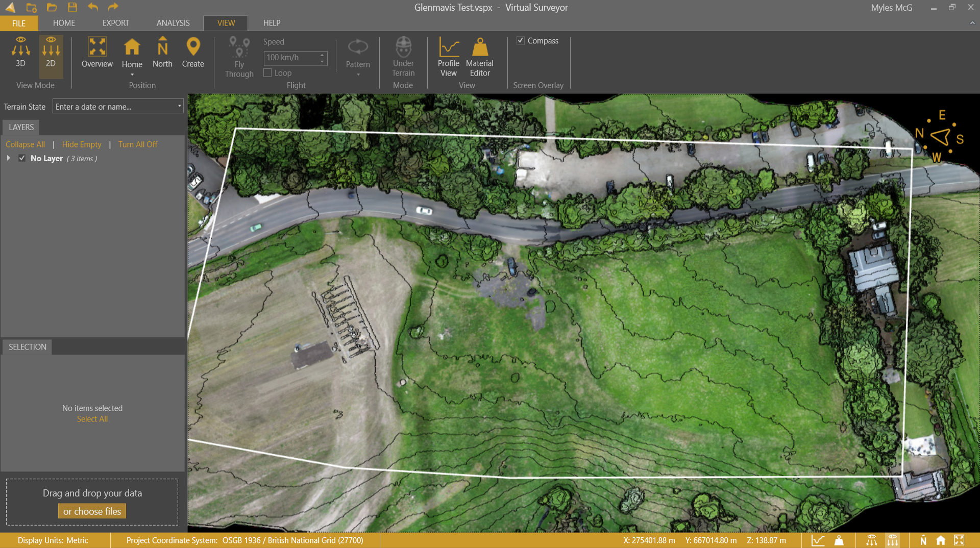The image size is (980, 548).
Task: Switch to the ANALYSIS ribbon tab
Action: pyautogui.click(x=173, y=23)
